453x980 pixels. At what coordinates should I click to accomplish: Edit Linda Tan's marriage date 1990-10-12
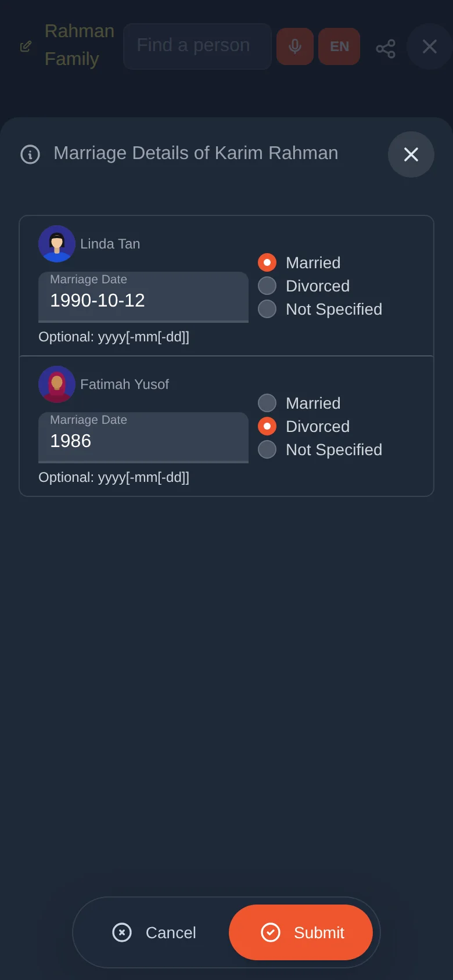[x=143, y=297]
